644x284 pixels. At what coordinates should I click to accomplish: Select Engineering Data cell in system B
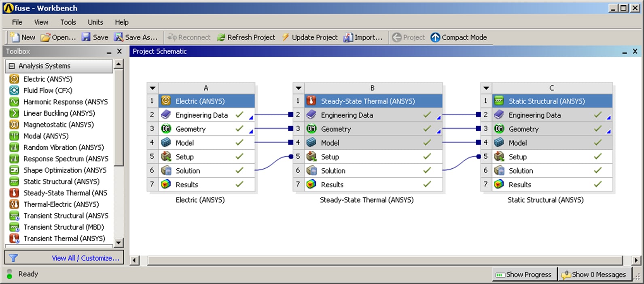pyautogui.click(x=373, y=115)
